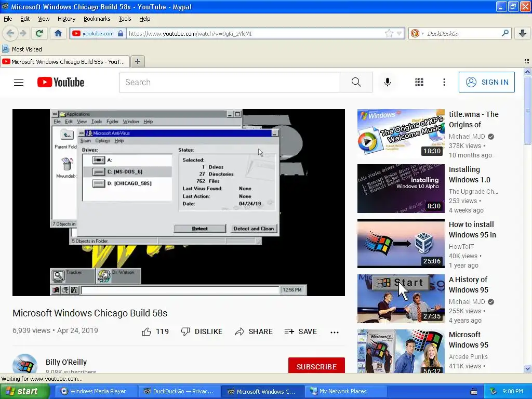This screenshot has height=399, width=532.
Task: Click the page scrollbar up arrow
Action: [527, 72]
